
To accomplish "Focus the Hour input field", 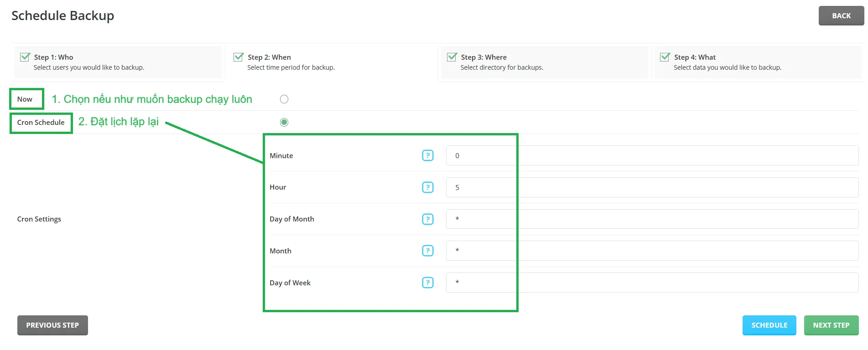I will [652, 187].
